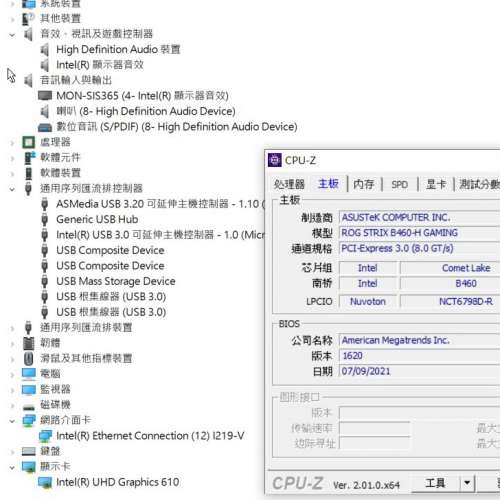Collapse the 通用序列匯流排控制器 category
500x500 pixels.
[x=12, y=189]
